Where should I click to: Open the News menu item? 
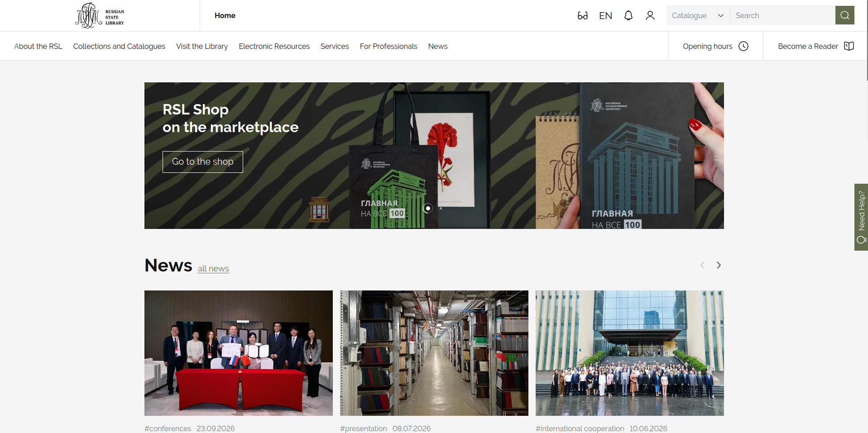[438, 46]
